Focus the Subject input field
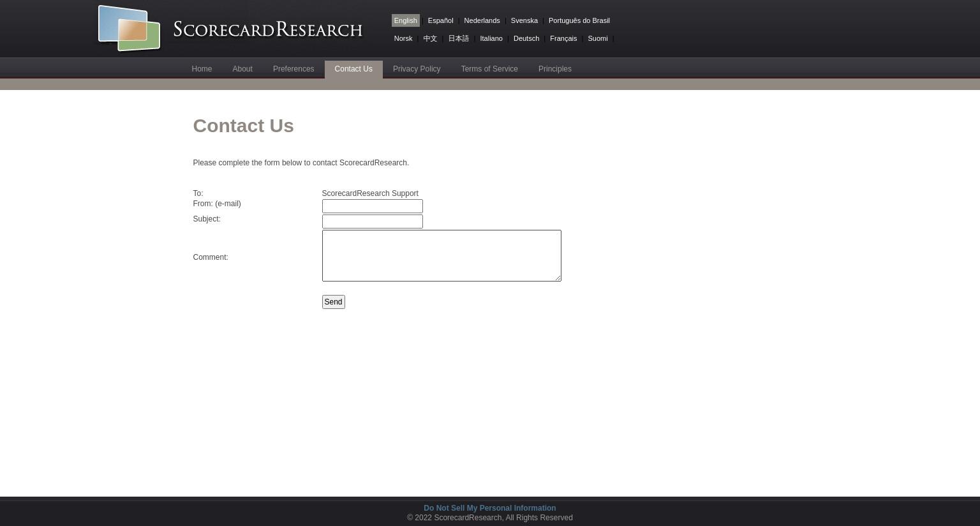 (373, 222)
